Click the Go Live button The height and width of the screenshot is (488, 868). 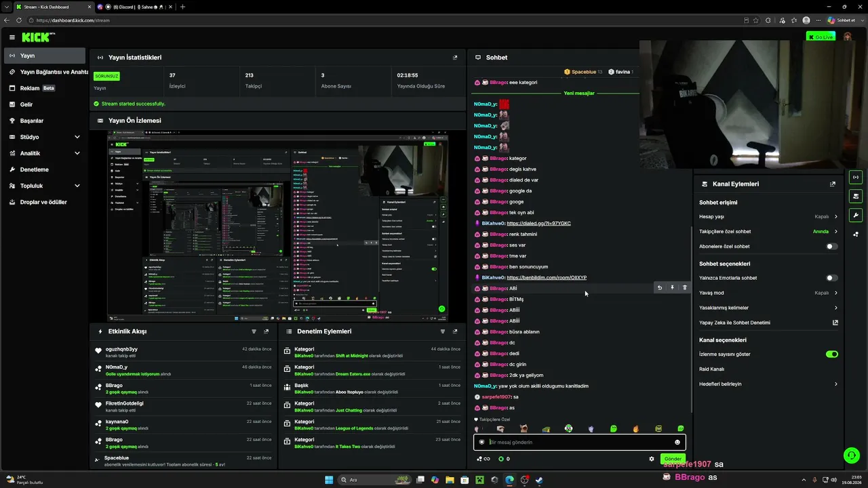[821, 37]
